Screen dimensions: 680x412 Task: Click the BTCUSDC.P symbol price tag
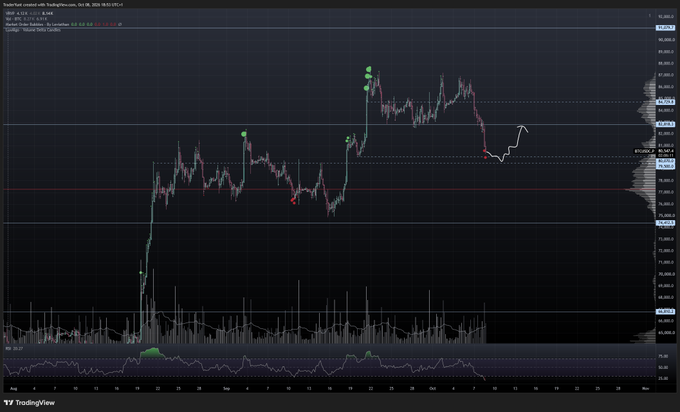click(x=645, y=151)
